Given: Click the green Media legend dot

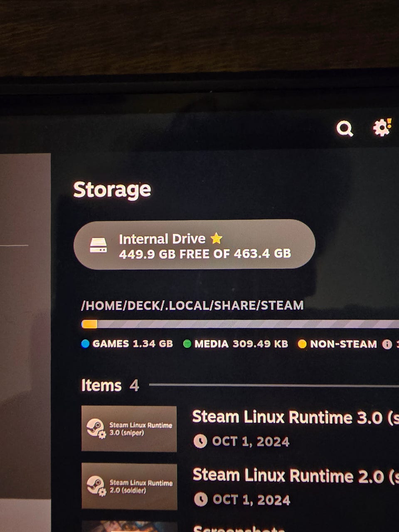Looking at the screenshot, I should point(187,344).
